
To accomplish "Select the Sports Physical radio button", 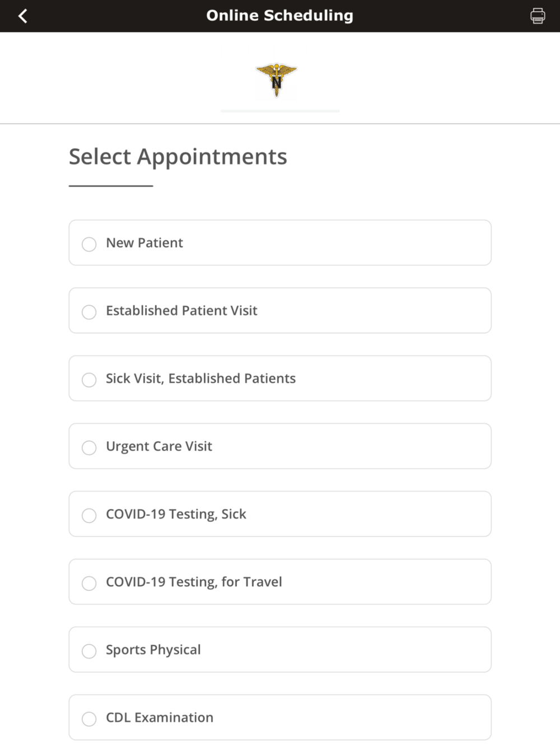I will (89, 651).
